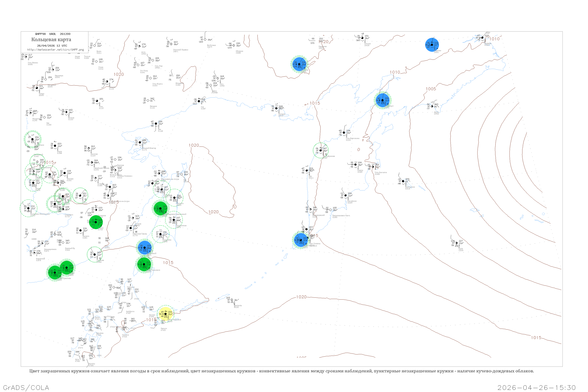588x392 pixels.
Task: Click the GrADS/COLA label at bottom left
Action: (26, 387)
